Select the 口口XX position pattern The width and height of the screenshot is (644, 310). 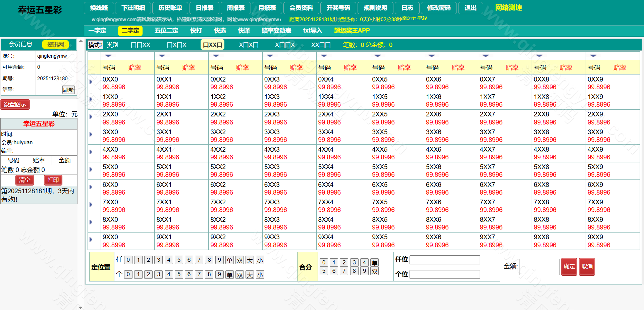[141, 45]
